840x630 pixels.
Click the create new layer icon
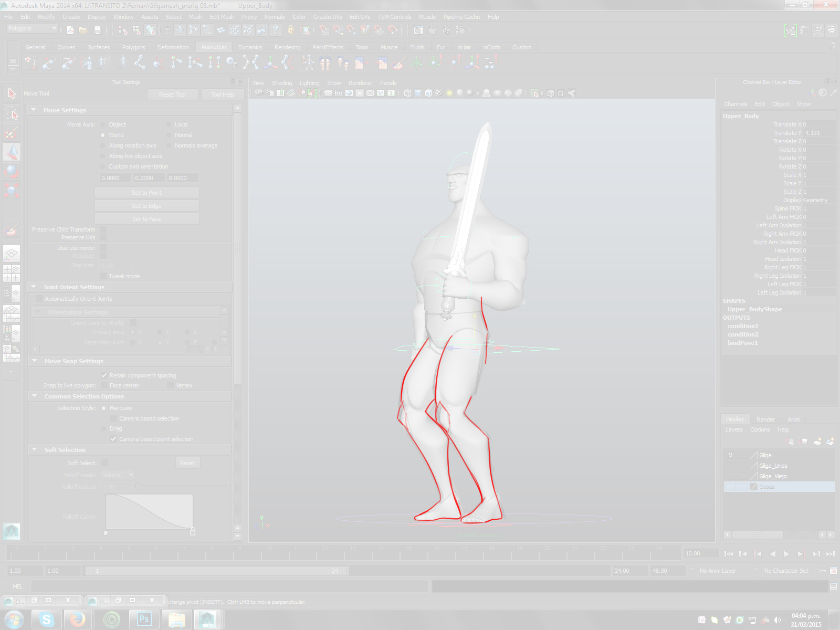coord(817,442)
